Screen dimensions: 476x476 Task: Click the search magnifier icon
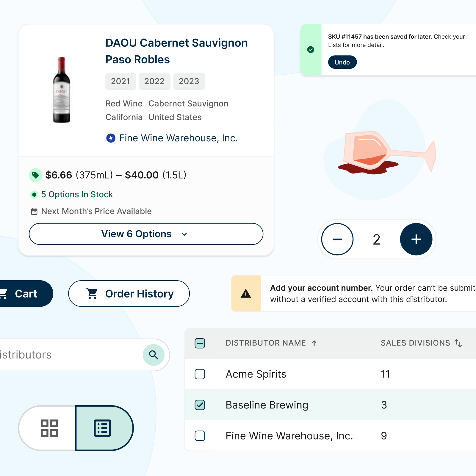click(x=153, y=355)
